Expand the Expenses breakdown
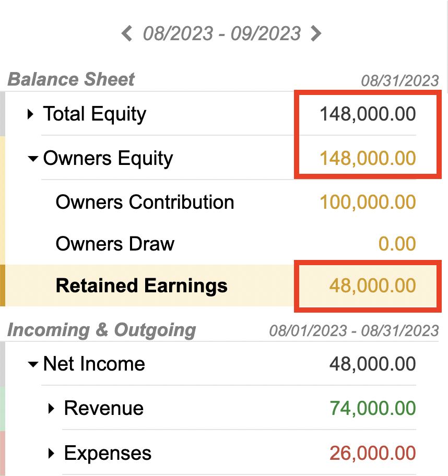The height and width of the screenshot is (476, 448). (x=51, y=453)
